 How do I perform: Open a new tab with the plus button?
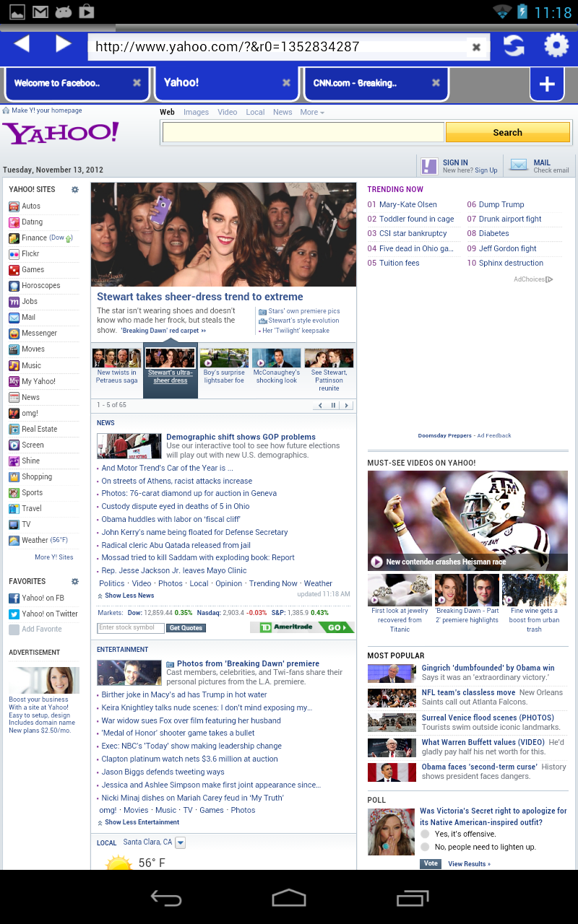pyautogui.click(x=547, y=84)
